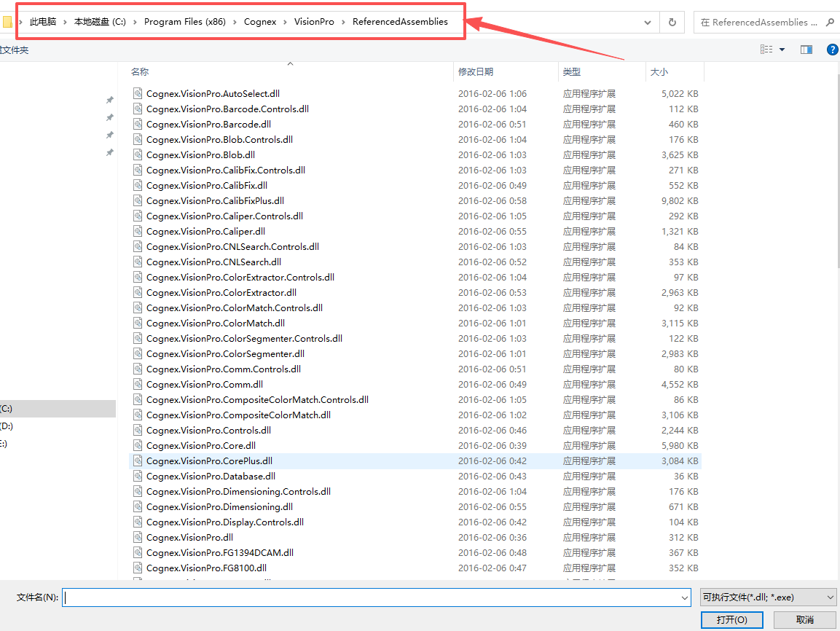Open the address bar history dropdown
Screen dimensions: 840x631
(x=648, y=23)
